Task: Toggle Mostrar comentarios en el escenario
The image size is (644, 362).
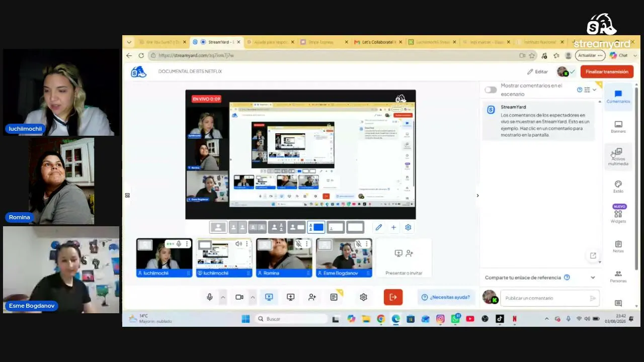Action: click(491, 90)
